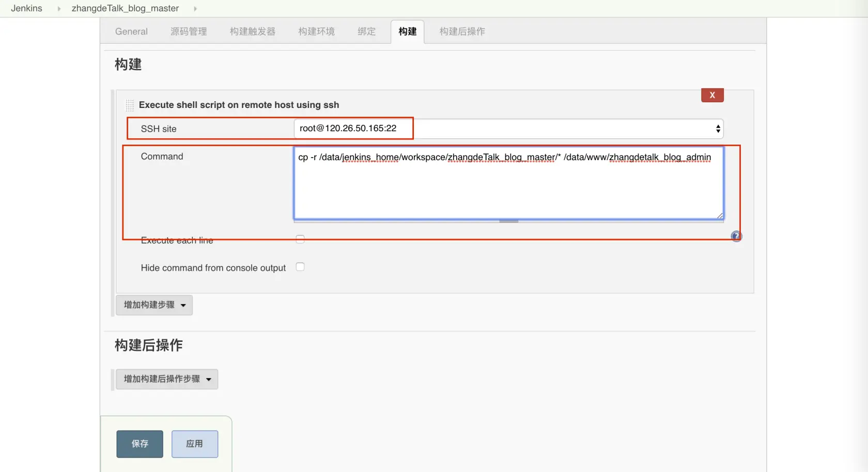Click the breadcrumb arrow after Jenkins
The image size is (868, 472).
pos(58,9)
